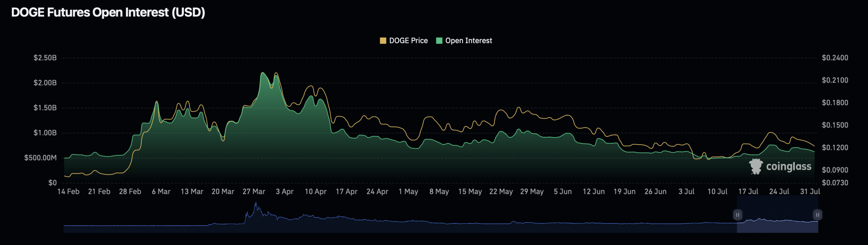The height and width of the screenshot is (245, 868).
Task: Click the "29 May" date label
Action: (x=532, y=192)
